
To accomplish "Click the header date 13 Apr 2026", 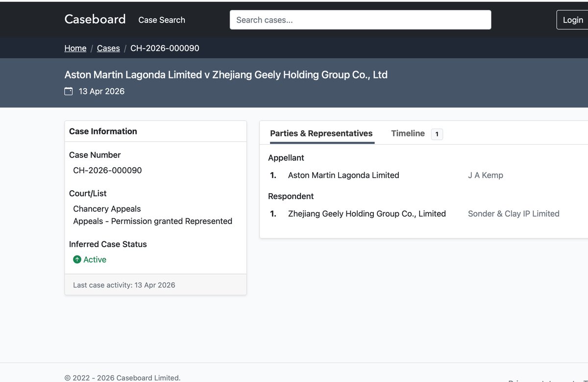I will point(101,91).
